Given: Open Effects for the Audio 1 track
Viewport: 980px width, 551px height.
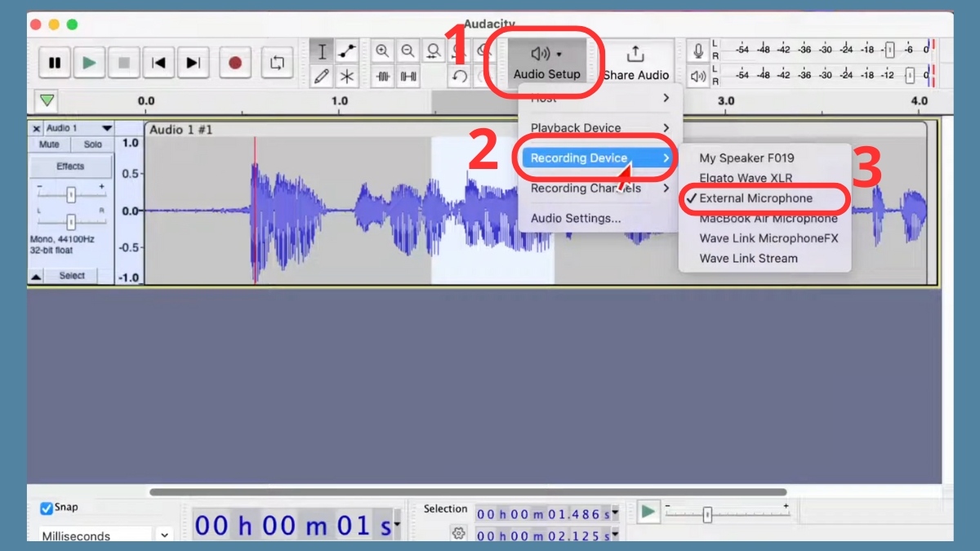Looking at the screenshot, I should click(x=71, y=167).
